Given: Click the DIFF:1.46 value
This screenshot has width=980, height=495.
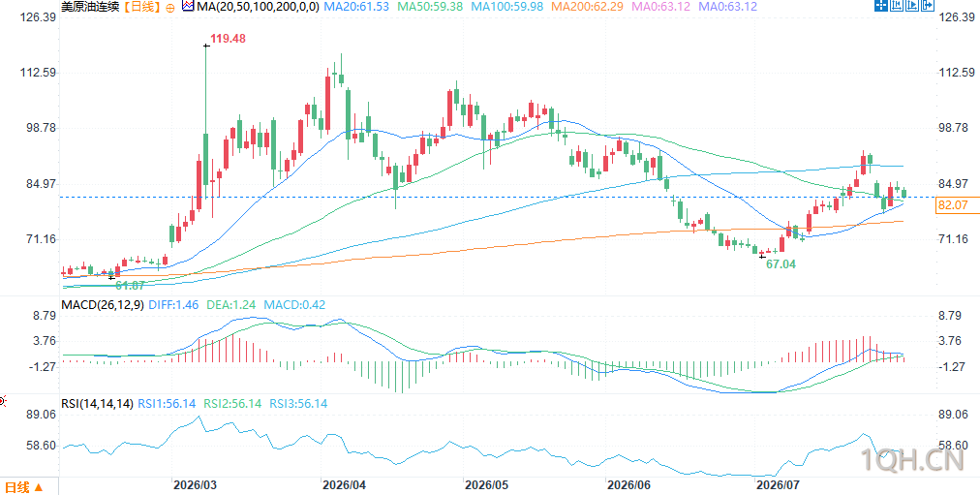Looking at the screenshot, I should click(x=173, y=306).
